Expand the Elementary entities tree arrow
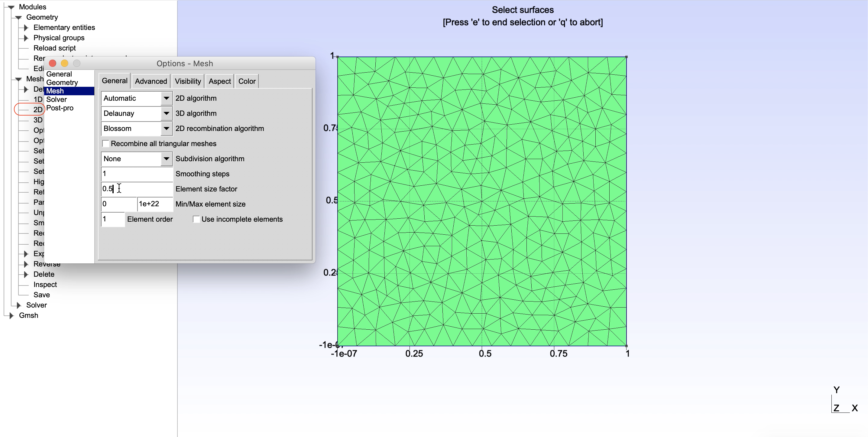Screen dimensions: 868x437 click(26, 28)
